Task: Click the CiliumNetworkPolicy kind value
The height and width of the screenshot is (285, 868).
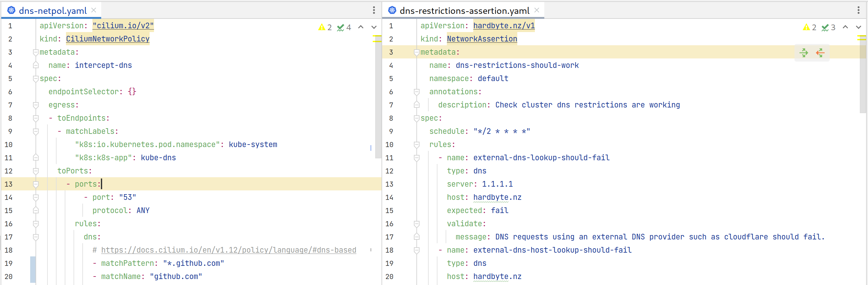Action: 107,39
